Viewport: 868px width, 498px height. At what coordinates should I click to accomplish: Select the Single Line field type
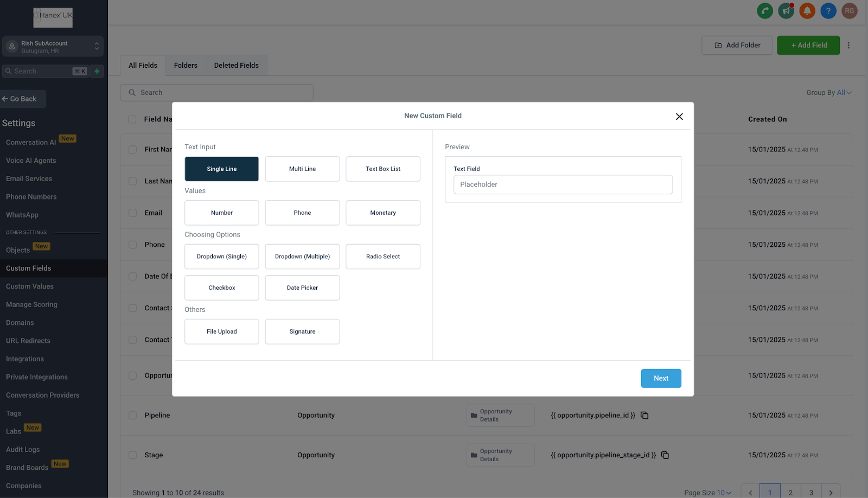[222, 169]
